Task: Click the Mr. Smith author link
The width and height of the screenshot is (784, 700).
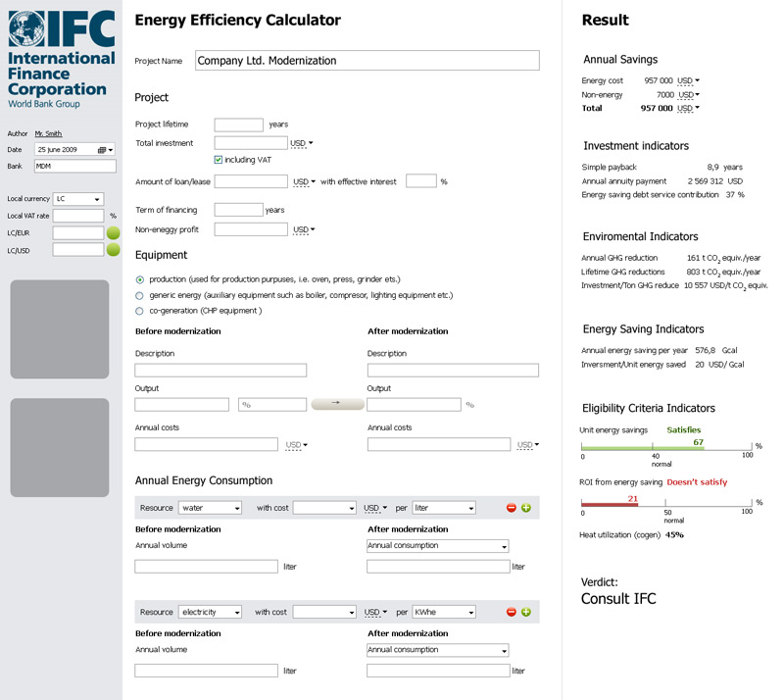Action: pyautogui.click(x=48, y=133)
